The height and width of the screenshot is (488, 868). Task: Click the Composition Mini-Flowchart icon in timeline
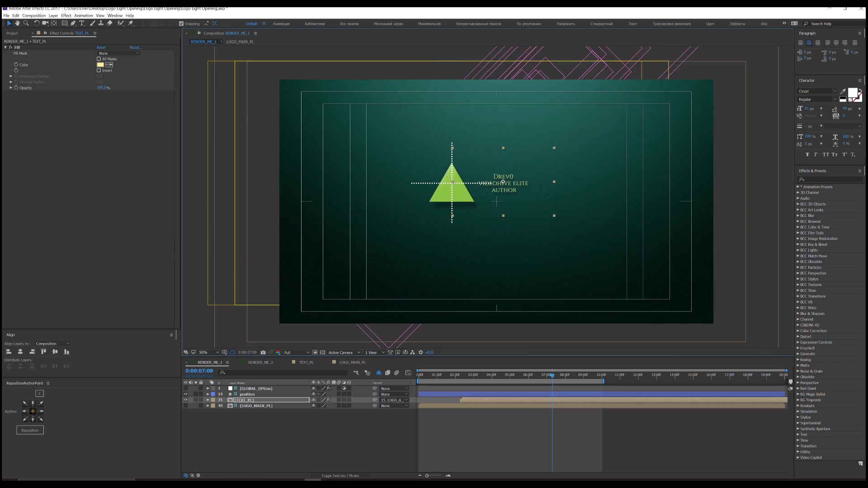(356, 373)
